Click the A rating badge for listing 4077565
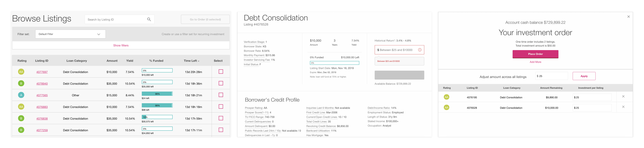 (x=21, y=95)
